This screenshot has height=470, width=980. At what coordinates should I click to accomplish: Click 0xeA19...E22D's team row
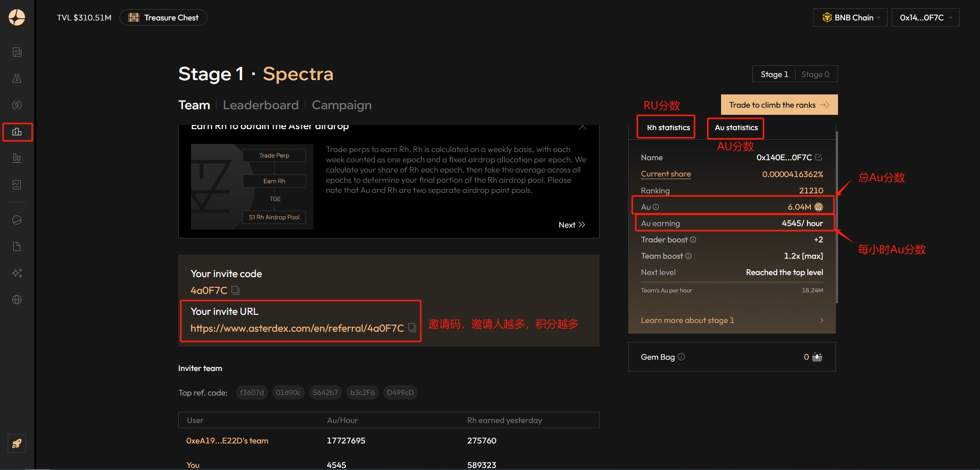(x=389, y=440)
